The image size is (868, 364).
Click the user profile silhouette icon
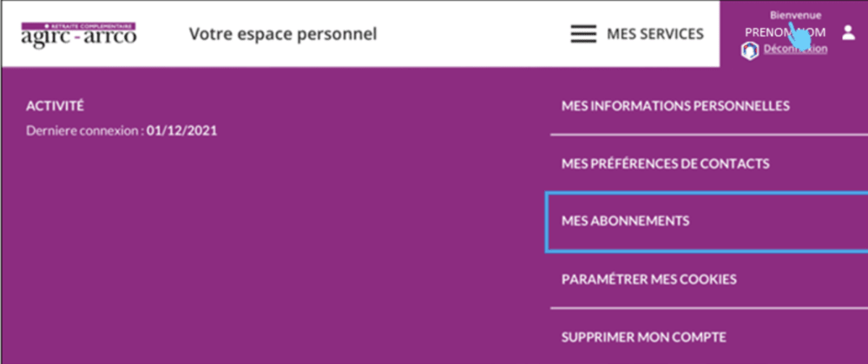click(x=848, y=32)
